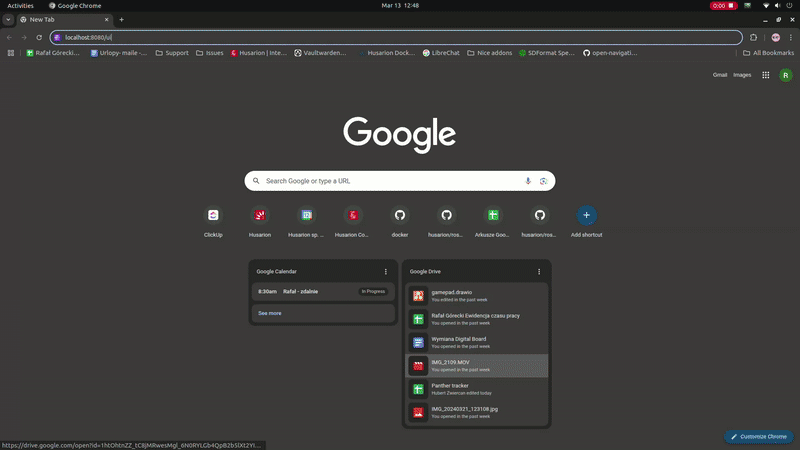Open IMG_20240321_123108.jpg image file
Image resolution: width=800 pixels, height=450 pixels.
[477, 412]
